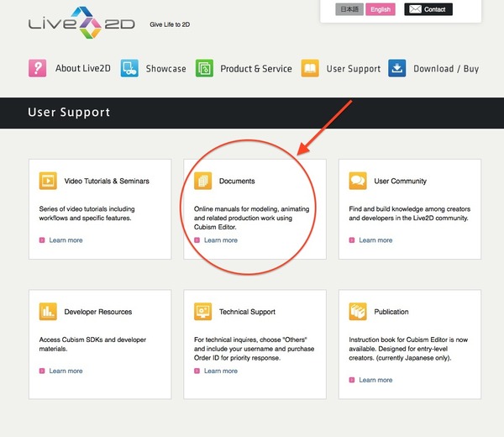
Task: Click the green Product & Service icon
Action: (x=204, y=68)
